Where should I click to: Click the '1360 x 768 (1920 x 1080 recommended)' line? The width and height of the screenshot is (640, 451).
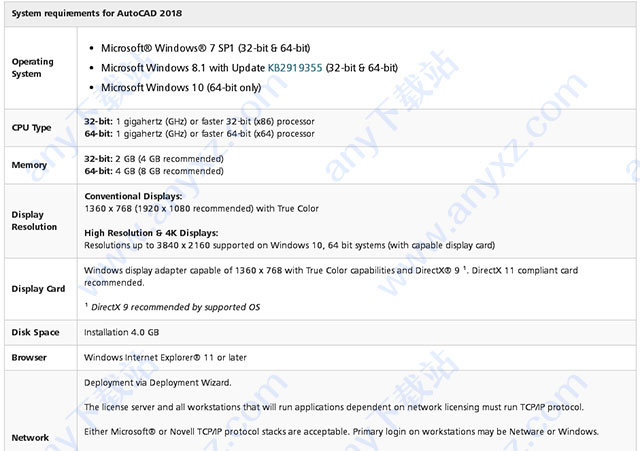click(201, 208)
